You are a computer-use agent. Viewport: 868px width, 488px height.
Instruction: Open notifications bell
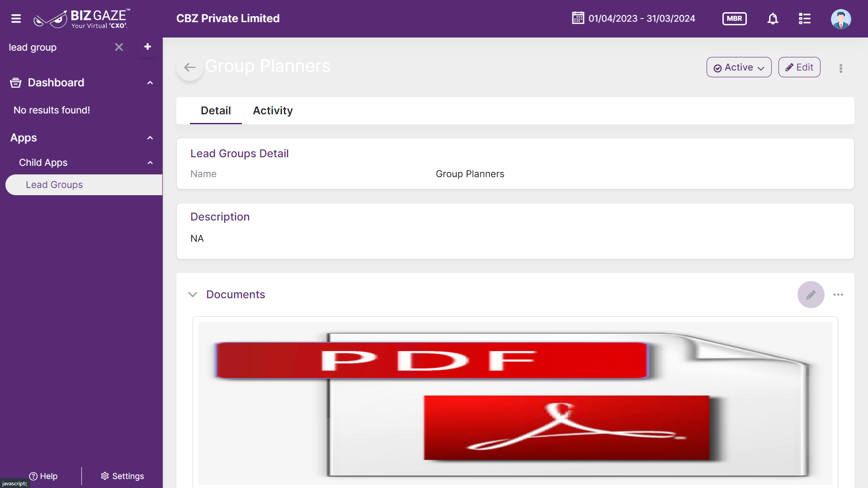tap(773, 19)
